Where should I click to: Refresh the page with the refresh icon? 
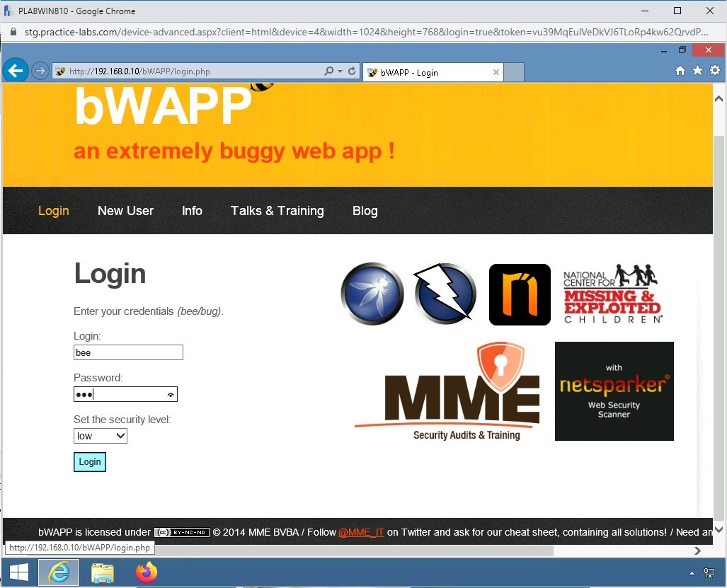tap(350, 71)
